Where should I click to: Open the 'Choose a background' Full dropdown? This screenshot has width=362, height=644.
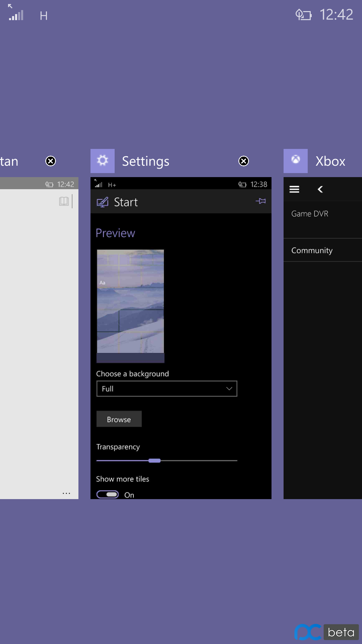(x=167, y=389)
